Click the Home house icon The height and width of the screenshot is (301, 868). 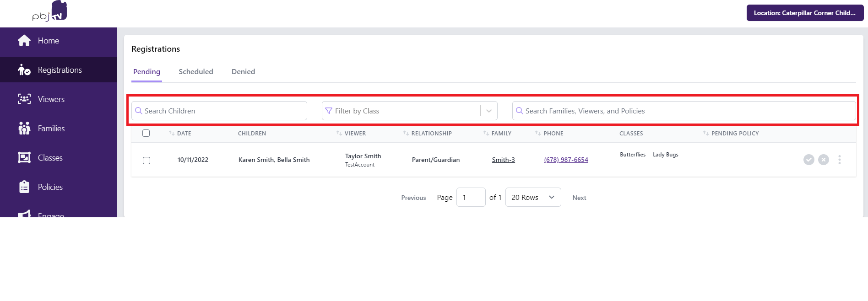[24, 41]
